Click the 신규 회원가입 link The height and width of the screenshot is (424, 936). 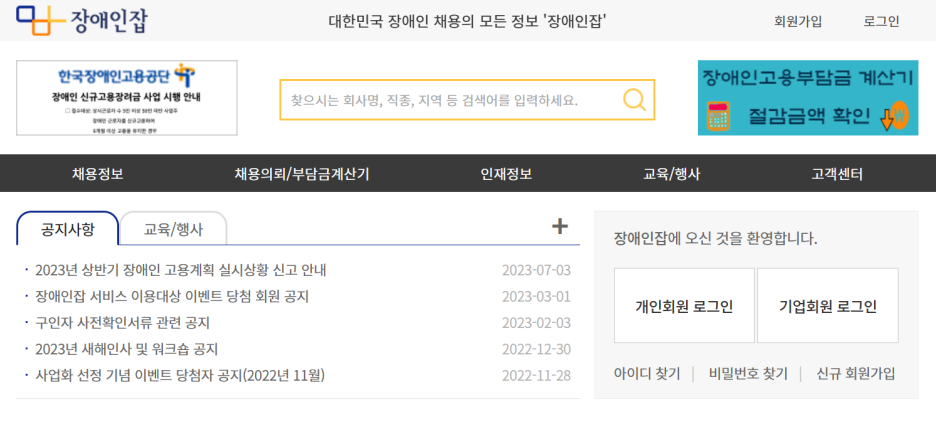click(855, 374)
